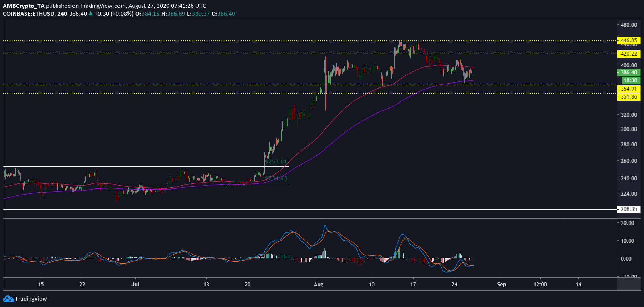Viewport: 644px width, 307px height.
Task: Click the close value C:386.40
Action: (x=223, y=14)
